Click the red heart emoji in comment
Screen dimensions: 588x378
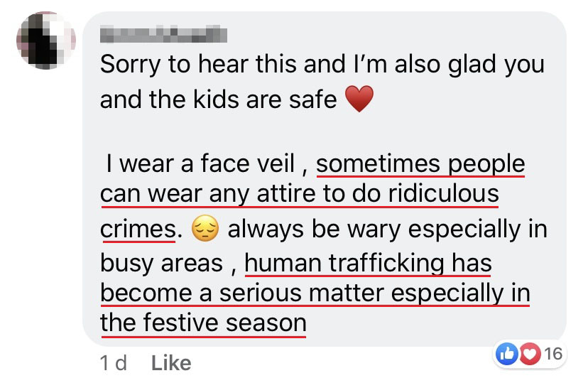[x=359, y=99]
